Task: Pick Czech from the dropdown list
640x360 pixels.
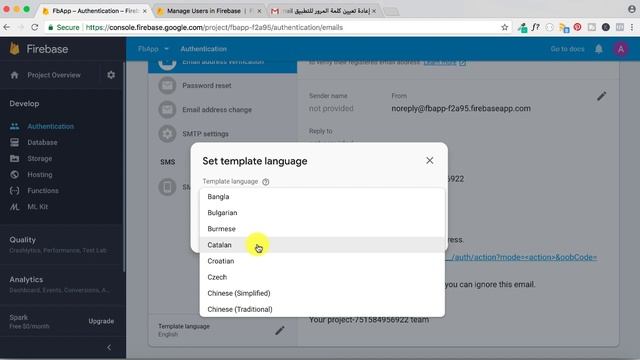Action: [x=322, y=277]
